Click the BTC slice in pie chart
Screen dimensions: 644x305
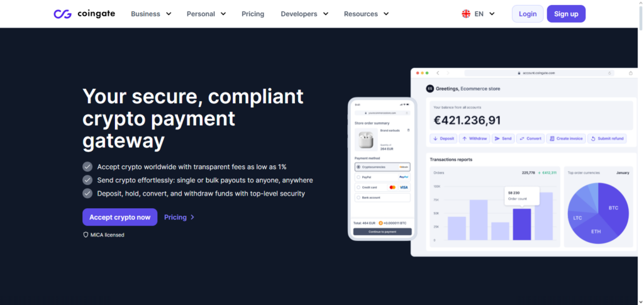coord(613,206)
